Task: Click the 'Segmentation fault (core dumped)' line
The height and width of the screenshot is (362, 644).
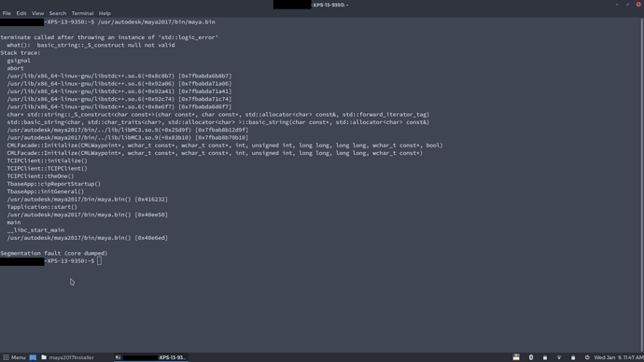Action: tap(54, 253)
